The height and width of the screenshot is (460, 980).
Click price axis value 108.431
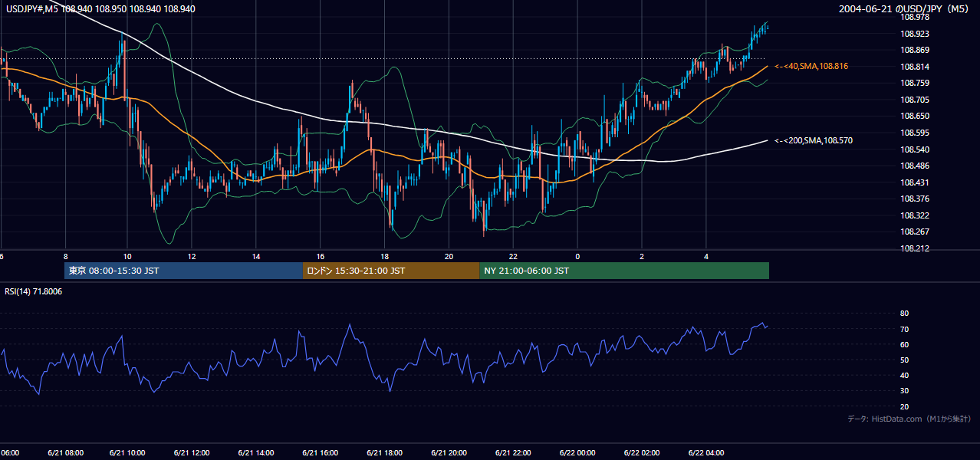pyautogui.click(x=916, y=182)
